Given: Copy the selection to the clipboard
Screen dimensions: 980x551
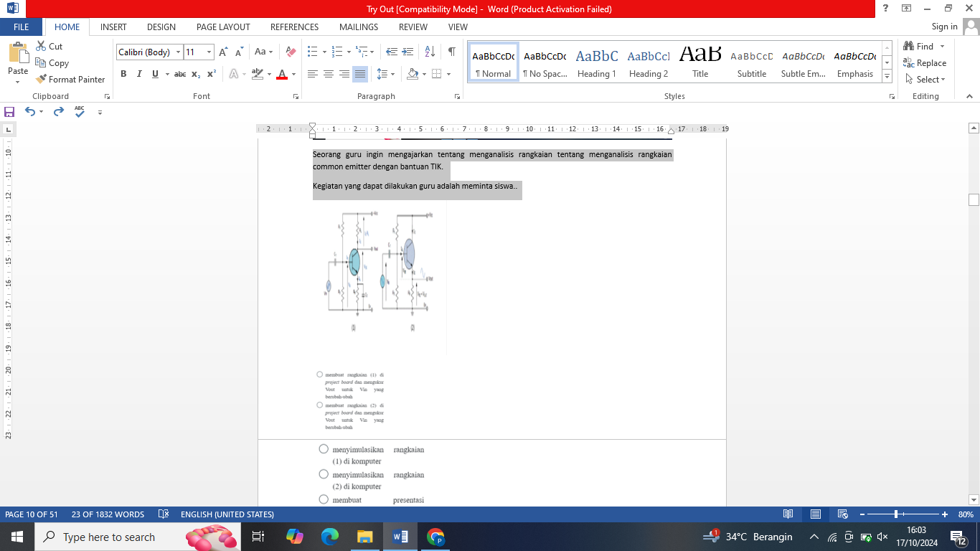Looking at the screenshot, I should [x=52, y=63].
